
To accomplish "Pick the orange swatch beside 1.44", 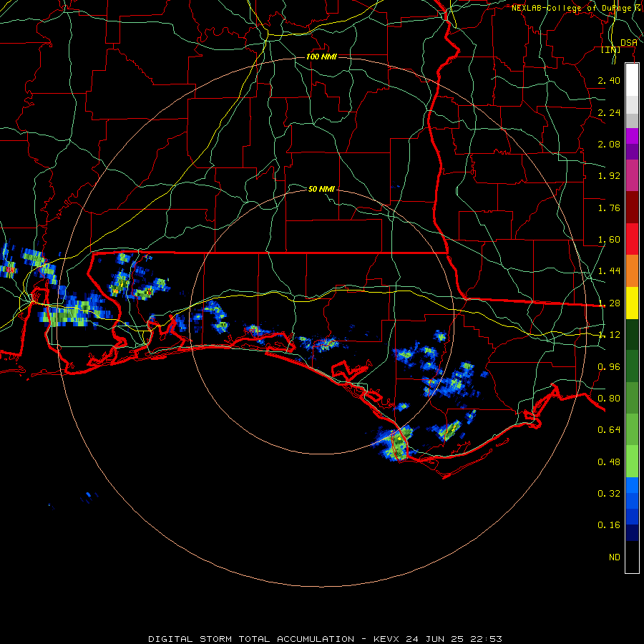I will pos(632,271).
